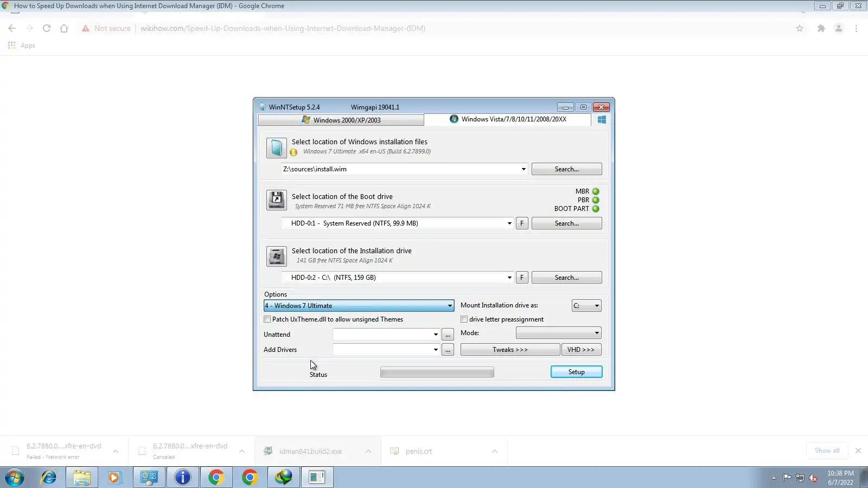This screenshot has width=868, height=488.
Task: Launch Internet Explorer from the taskbar
Action: [x=49, y=478]
